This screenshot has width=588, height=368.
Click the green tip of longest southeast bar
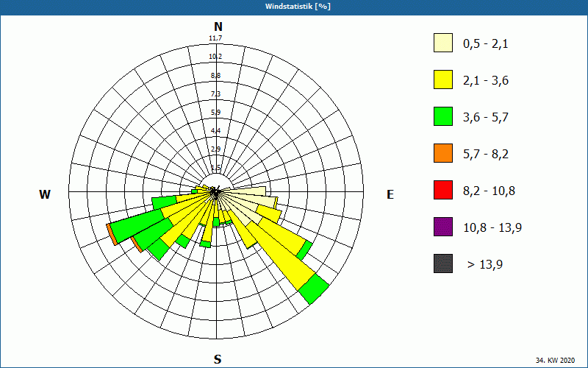[314, 289]
